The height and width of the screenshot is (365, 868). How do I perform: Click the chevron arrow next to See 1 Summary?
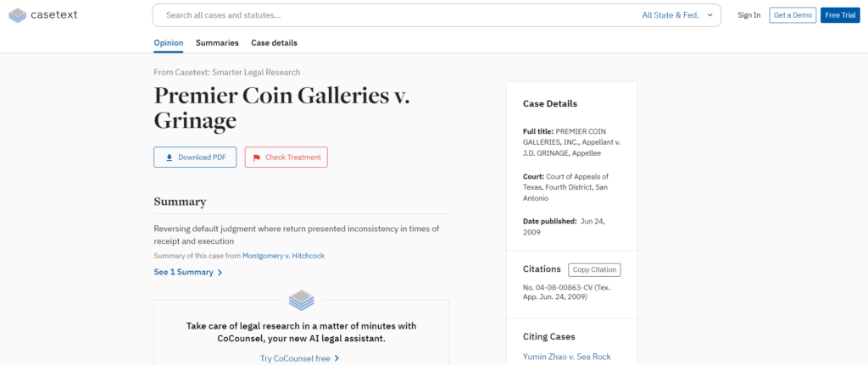click(220, 273)
